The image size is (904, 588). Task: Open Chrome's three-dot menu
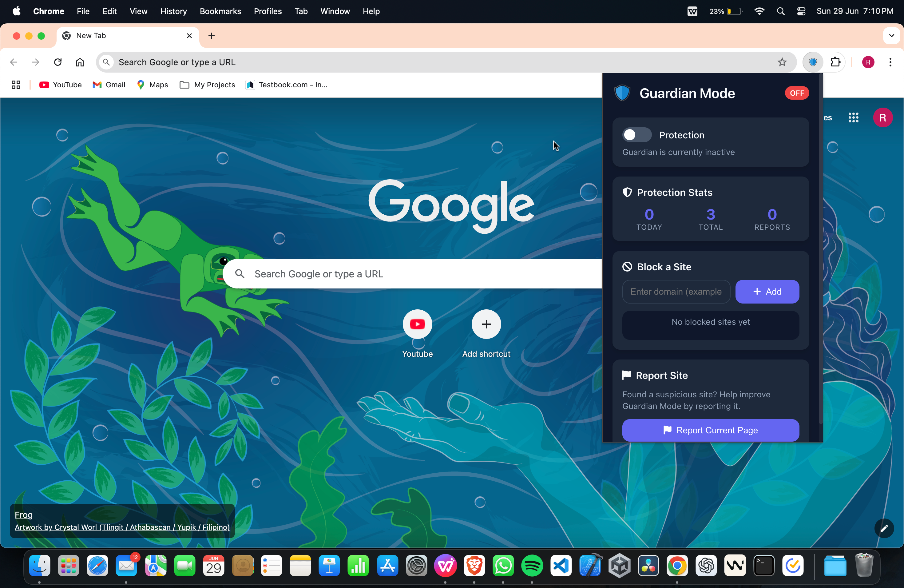tap(890, 62)
